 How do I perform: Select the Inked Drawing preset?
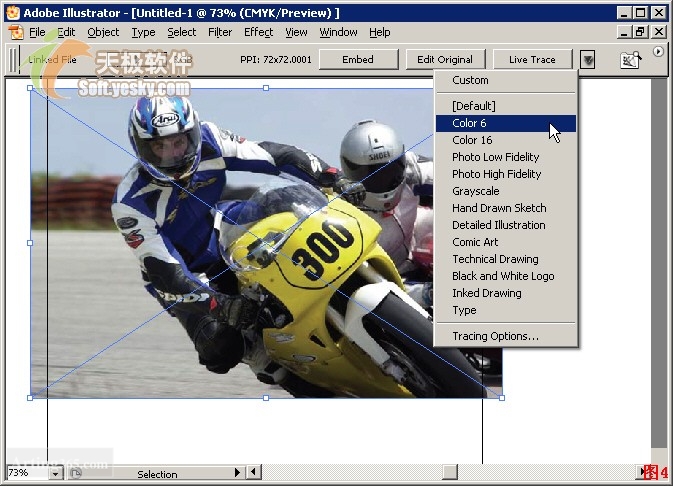506,293
